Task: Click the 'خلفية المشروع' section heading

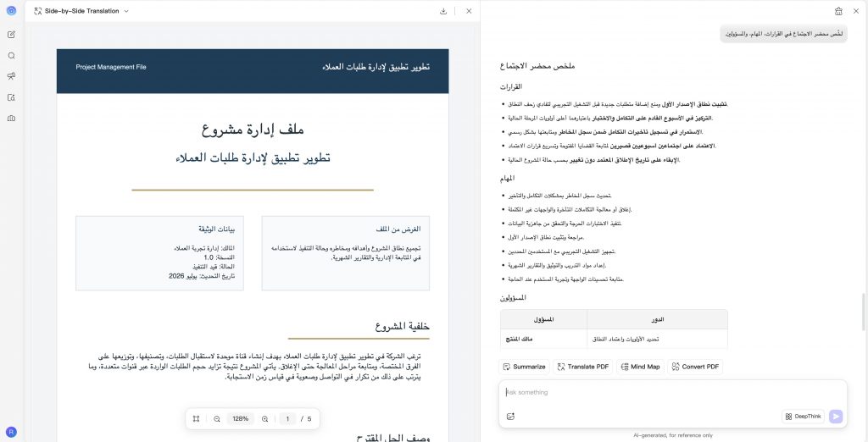Action: coord(402,326)
